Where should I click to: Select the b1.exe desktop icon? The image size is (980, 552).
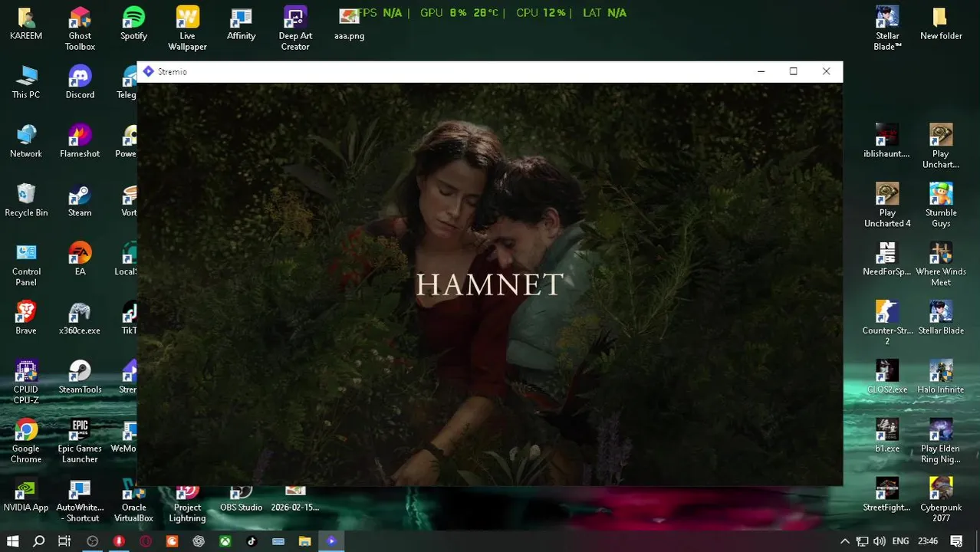(887, 437)
